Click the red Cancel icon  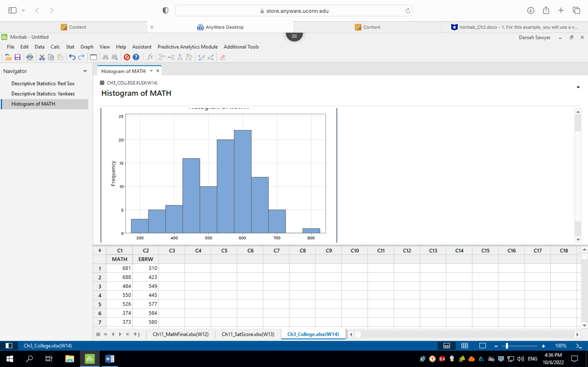127,57
